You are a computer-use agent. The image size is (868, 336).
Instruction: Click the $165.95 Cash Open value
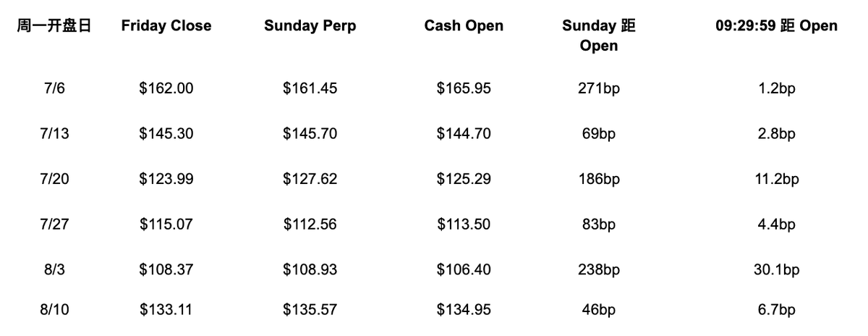click(x=464, y=88)
